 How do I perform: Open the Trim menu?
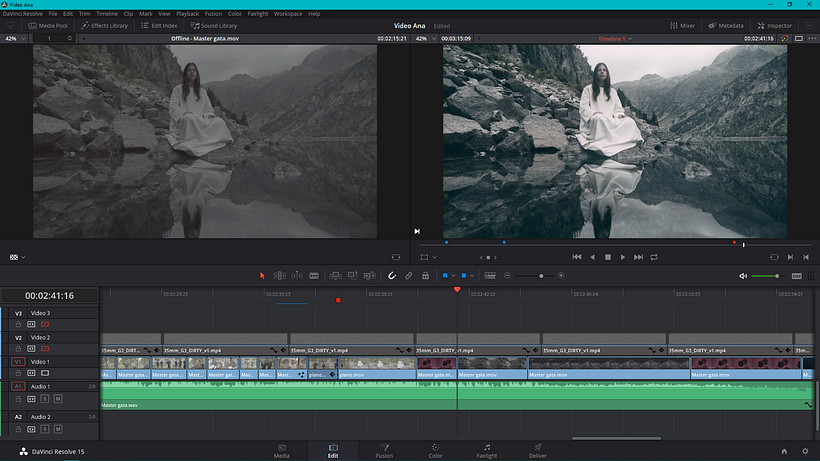click(x=85, y=14)
